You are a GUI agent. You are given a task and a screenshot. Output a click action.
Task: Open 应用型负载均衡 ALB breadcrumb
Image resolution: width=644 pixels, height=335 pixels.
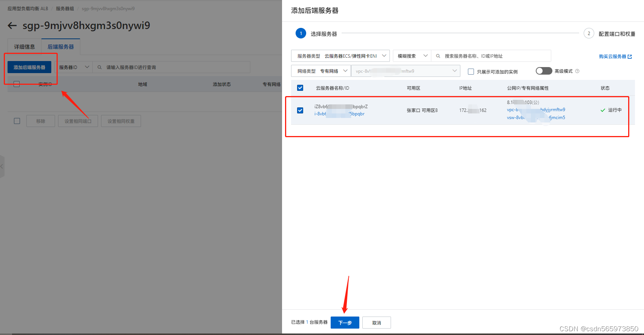coord(28,9)
